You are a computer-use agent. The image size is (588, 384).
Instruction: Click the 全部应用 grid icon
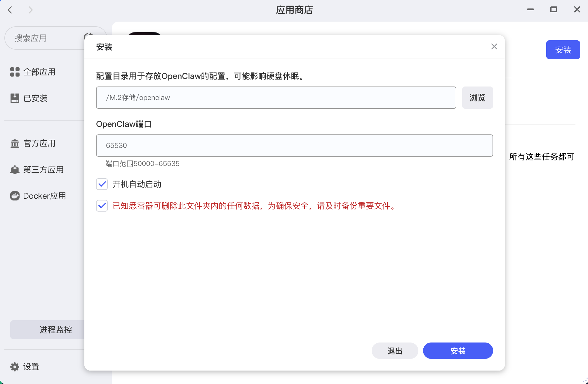click(x=15, y=72)
